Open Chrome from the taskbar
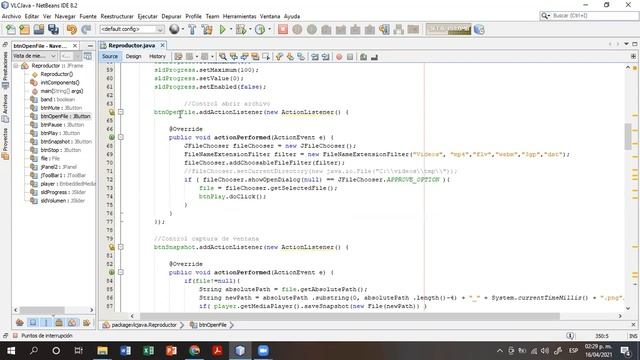The image size is (640, 360). coord(194,351)
